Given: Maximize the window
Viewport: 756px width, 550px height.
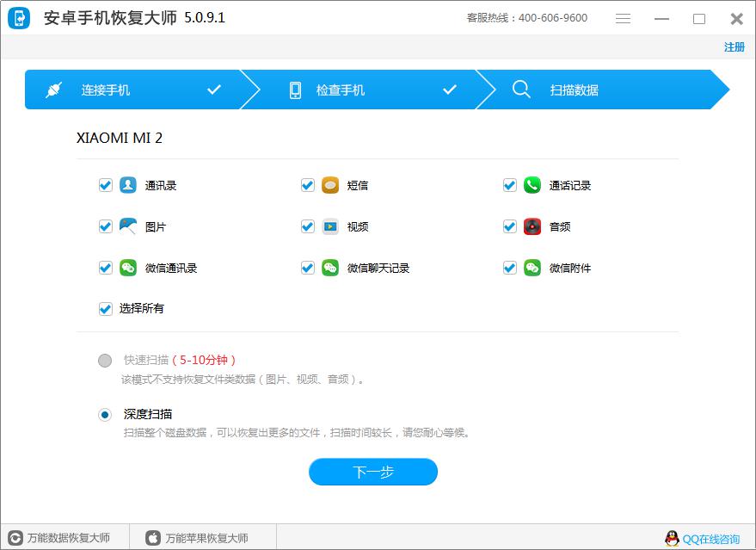Looking at the screenshot, I should click(x=699, y=19).
